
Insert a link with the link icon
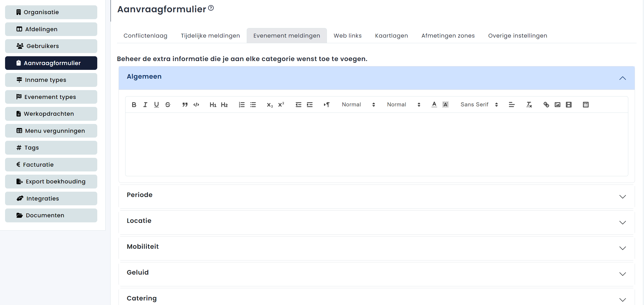tap(546, 105)
